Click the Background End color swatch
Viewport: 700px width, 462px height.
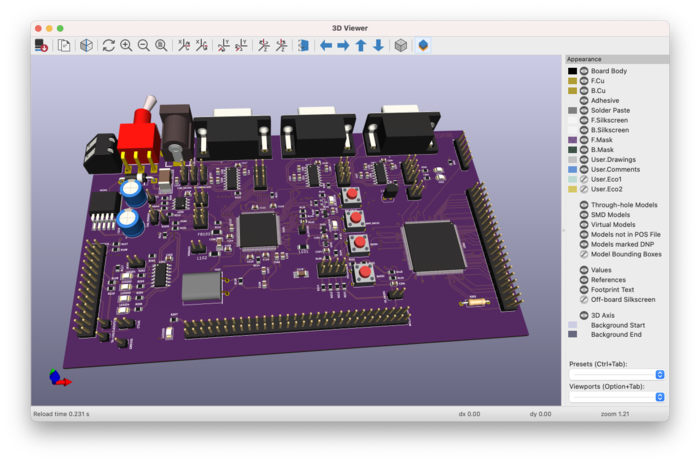tap(572, 335)
